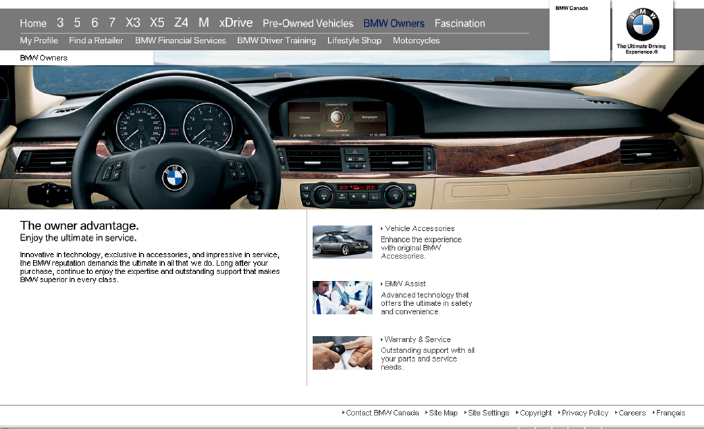Click arrow bullet beside Warranty & Service
Image resolution: width=704 pixels, height=429 pixels.
tap(382, 340)
